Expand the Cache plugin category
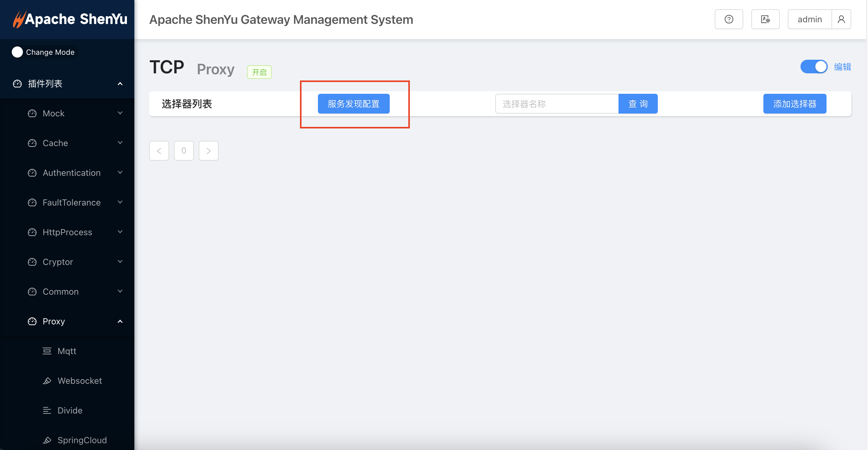Viewport: 868px width, 450px height. (55, 143)
